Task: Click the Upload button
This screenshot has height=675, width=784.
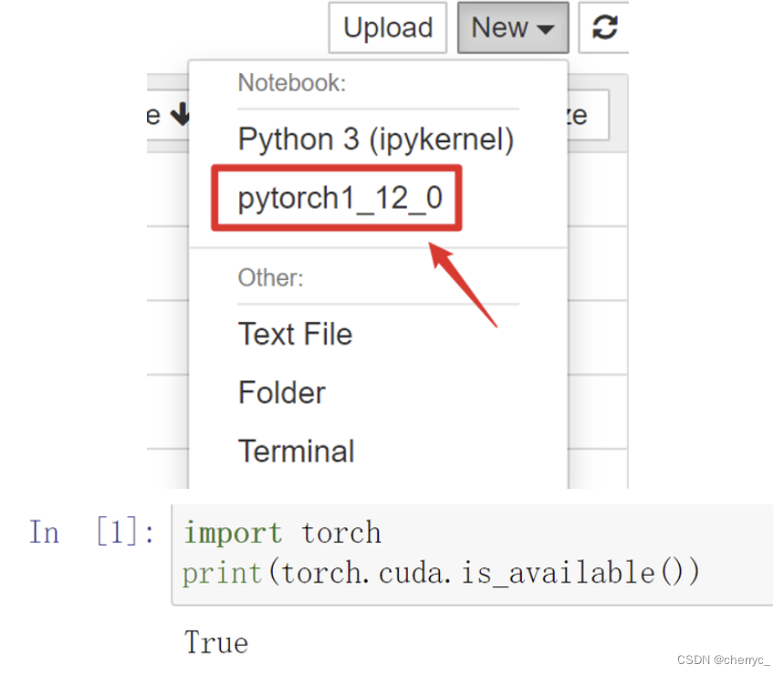Action: click(x=388, y=27)
